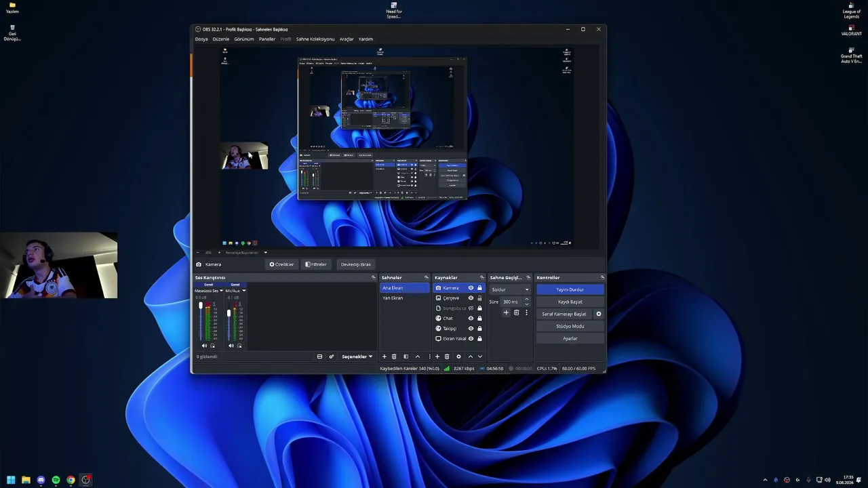This screenshot has width=868, height=488.
Task: Toggle monitoring headphone icon for Masaüstü Ses
Action: [212, 346]
